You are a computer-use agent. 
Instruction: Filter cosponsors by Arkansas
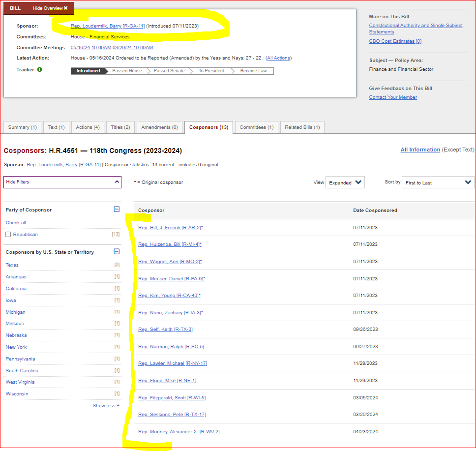click(16, 277)
